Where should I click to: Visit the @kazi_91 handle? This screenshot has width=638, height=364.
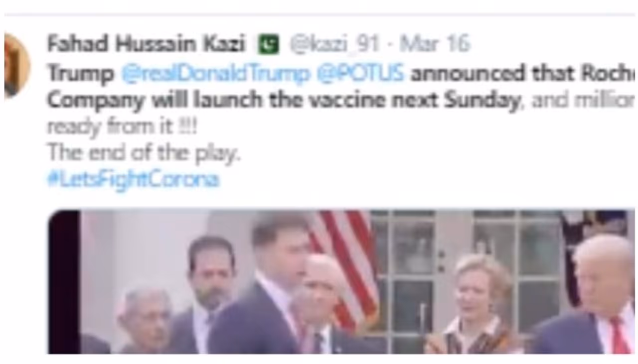click(334, 45)
